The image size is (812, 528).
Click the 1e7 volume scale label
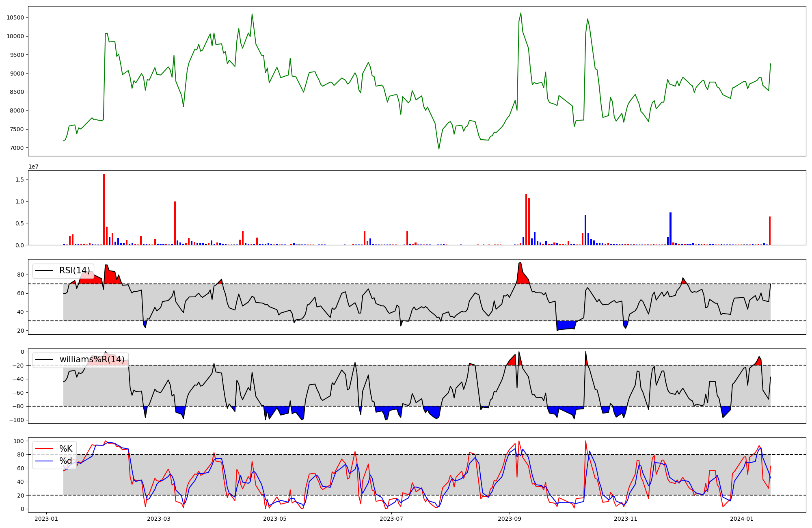[33, 167]
